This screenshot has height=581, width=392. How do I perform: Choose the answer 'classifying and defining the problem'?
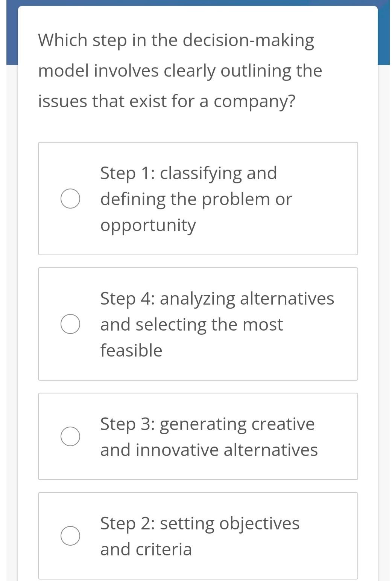pos(196,199)
